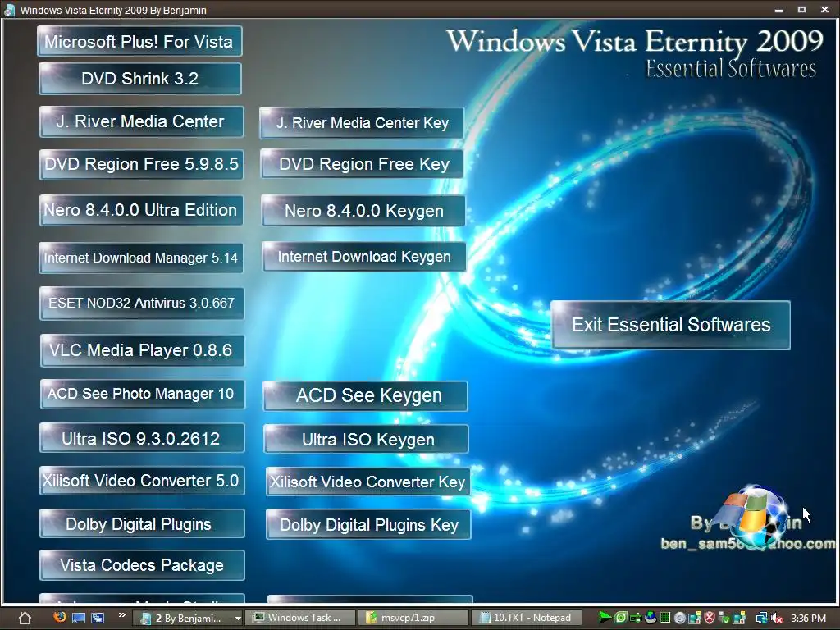Expand the quick launch overflow chevron
This screenshot has height=630, width=840.
pyautogui.click(x=121, y=615)
